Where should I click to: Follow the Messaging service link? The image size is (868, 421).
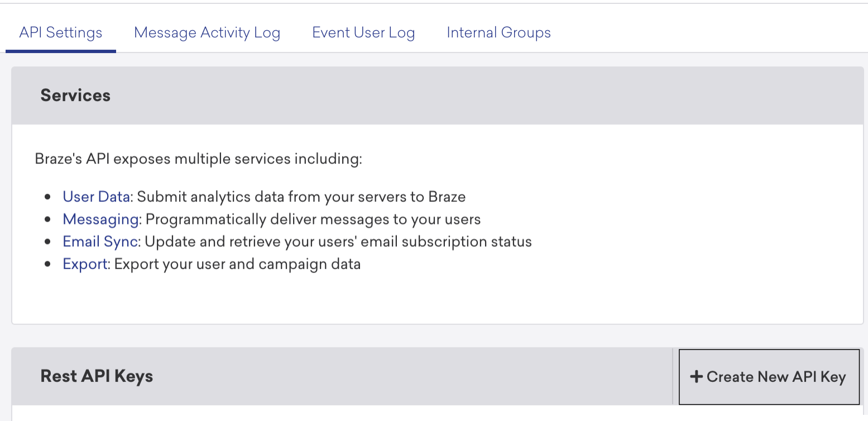(x=100, y=219)
